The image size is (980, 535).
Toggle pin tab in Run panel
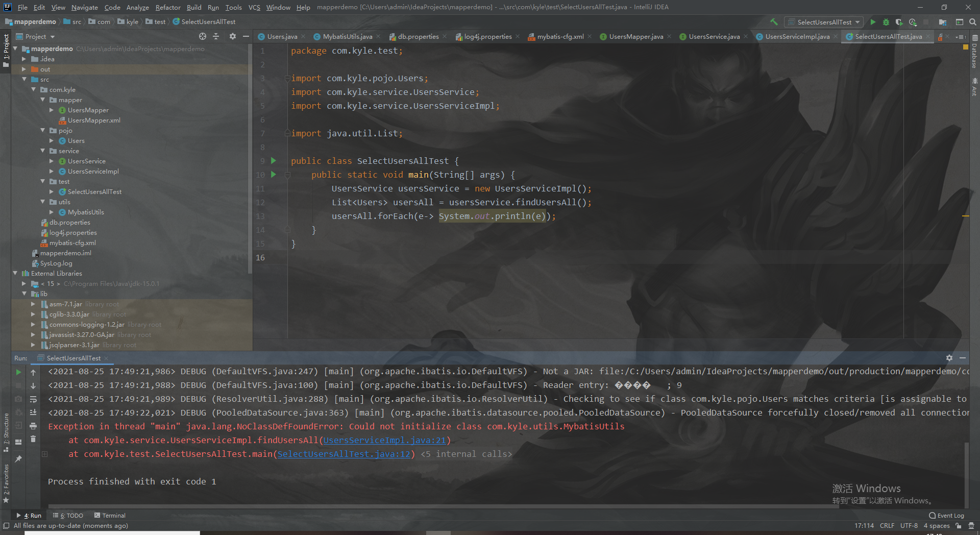click(x=18, y=459)
